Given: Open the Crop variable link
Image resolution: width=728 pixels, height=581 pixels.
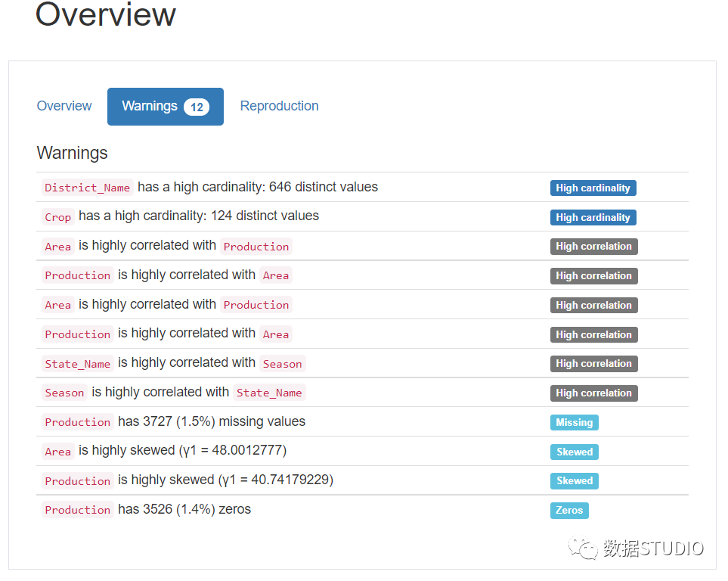Looking at the screenshot, I should point(58,217).
